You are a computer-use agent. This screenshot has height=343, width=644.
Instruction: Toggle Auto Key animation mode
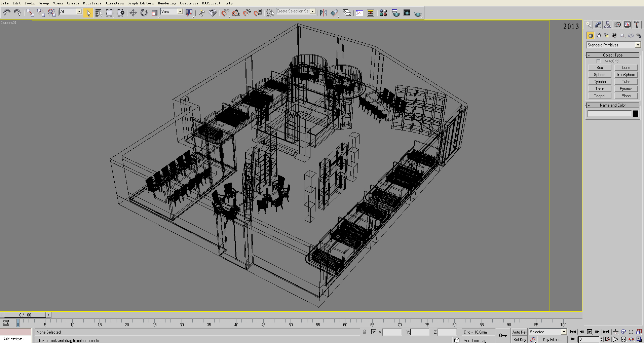520,332
